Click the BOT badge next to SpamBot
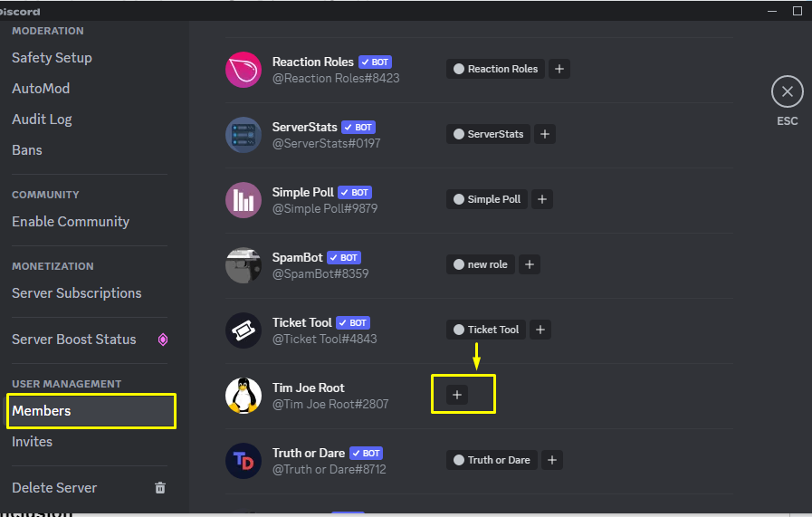The height and width of the screenshot is (517, 812). [x=344, y=258]
